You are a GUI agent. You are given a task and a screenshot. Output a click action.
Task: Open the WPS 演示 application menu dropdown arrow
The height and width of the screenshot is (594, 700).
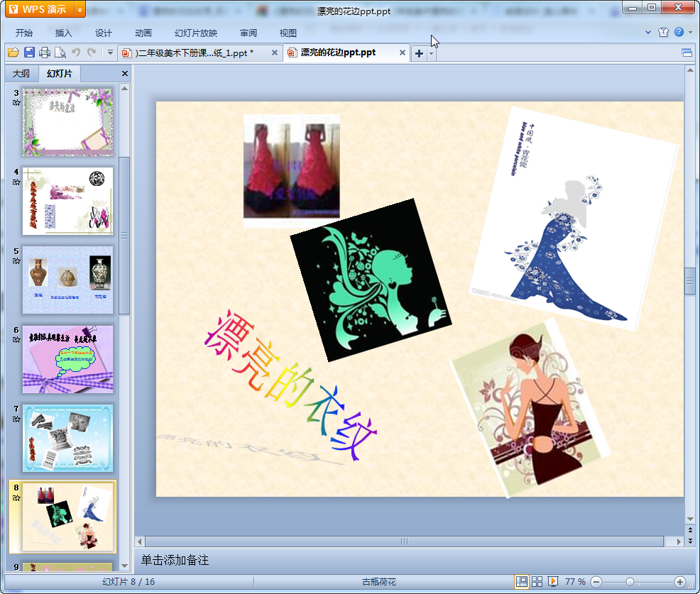[x=80, y=9]
